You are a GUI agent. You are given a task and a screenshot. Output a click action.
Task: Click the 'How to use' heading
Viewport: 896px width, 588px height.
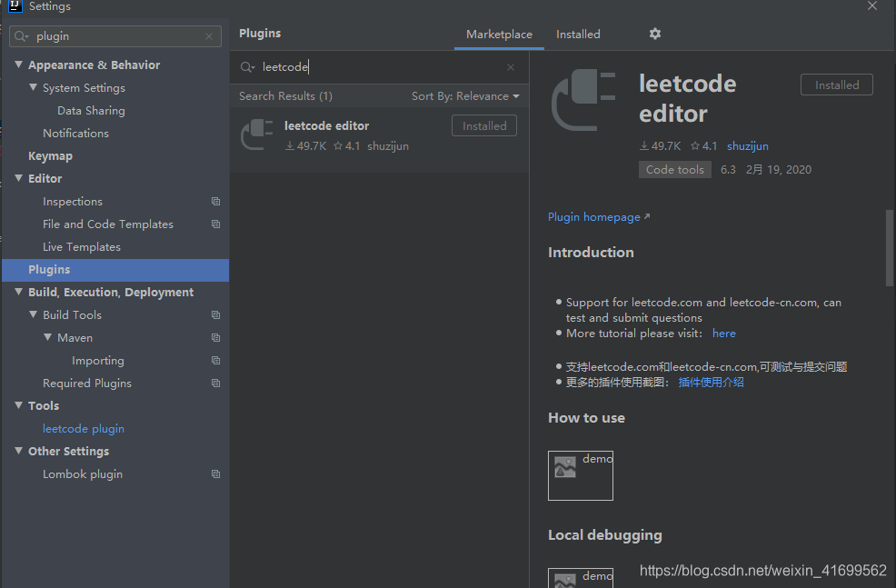586,418
